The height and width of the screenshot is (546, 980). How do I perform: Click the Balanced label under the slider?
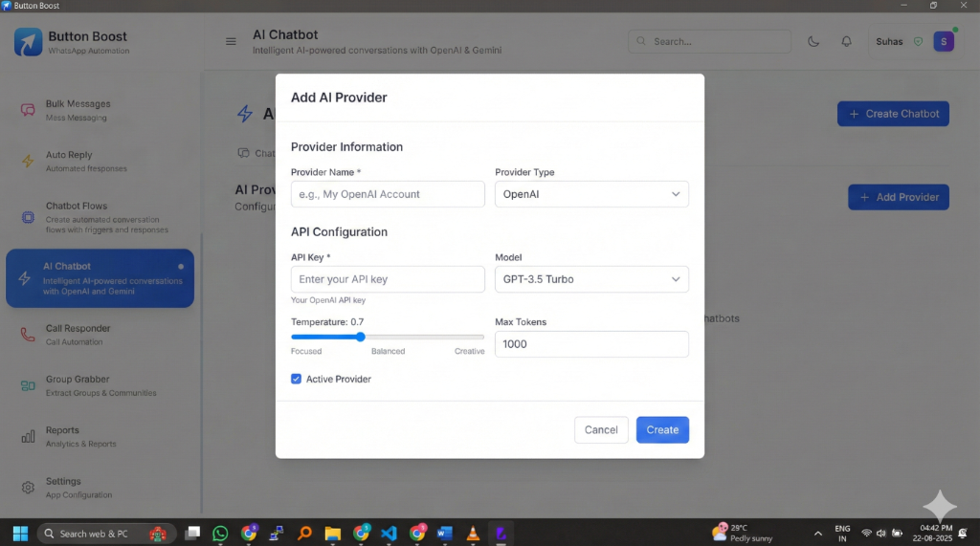coord(389,352)
